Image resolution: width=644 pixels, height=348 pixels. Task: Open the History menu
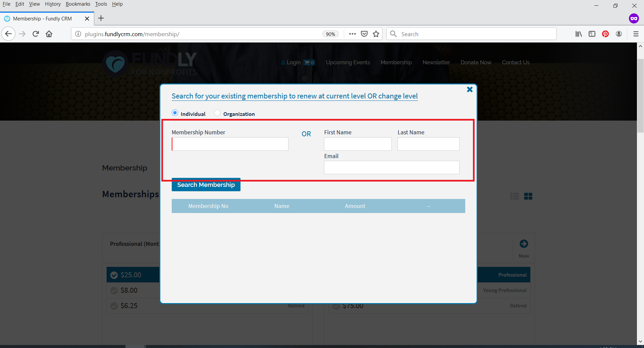click(x=53, y=4)
